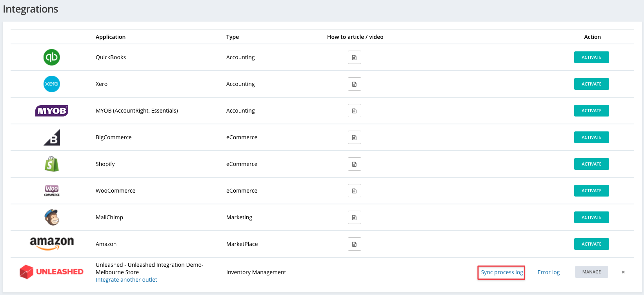Activate the Shopify integration
The width and height of the screenshot is (644, 295).
click(x=591, y=164)
